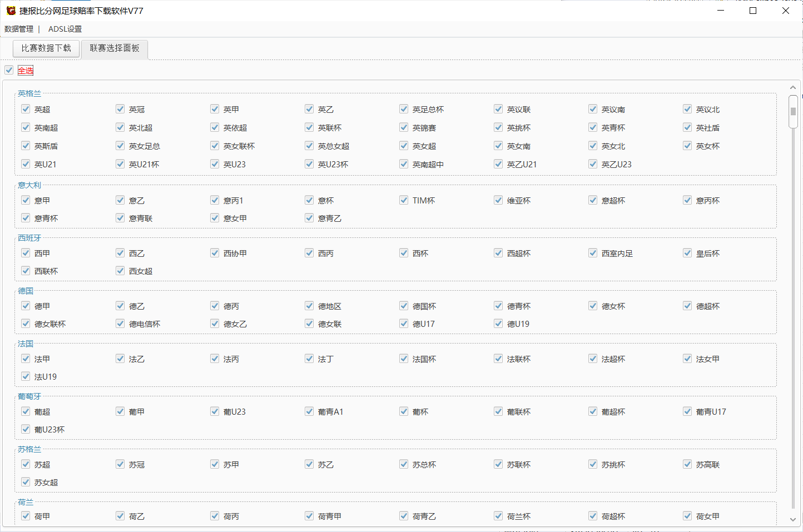Screen dimensions: 803x532
Task: Click the 意大利 group label
Action: 29,185
